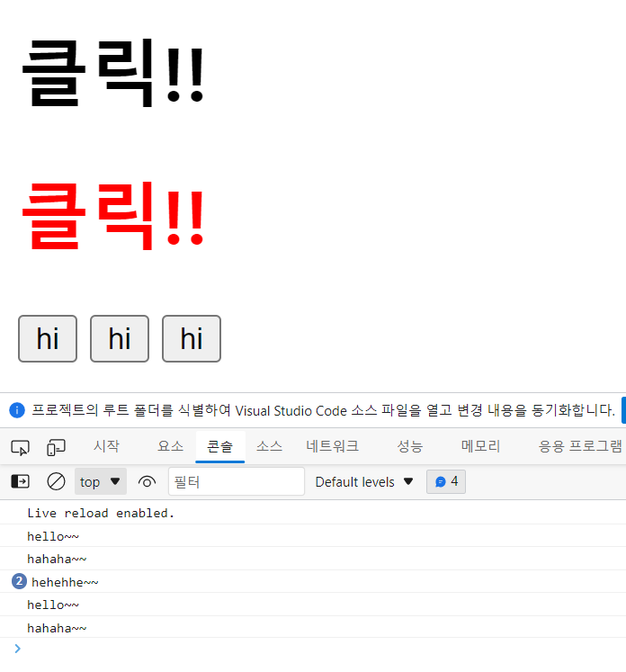This screenshot has width=626, height=672.
Task: Click the middle hi button
Action: (120, 338)
